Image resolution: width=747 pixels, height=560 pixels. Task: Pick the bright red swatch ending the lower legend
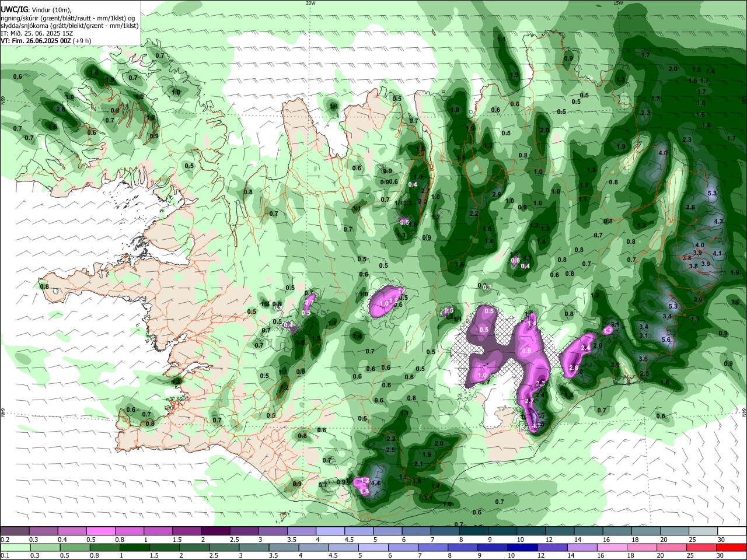point(730,548)
